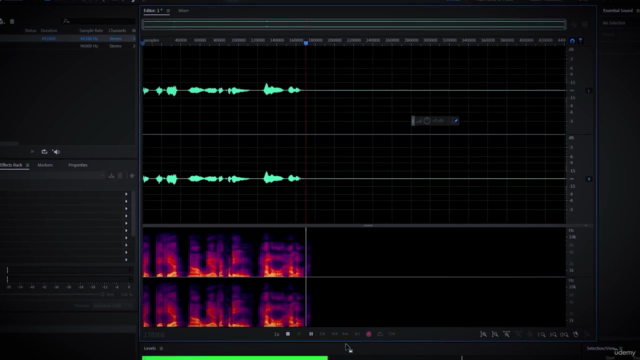Open Effects Rack panel menu icon
The height and width of the screenshot is (360, 640).
pos(27,165)
